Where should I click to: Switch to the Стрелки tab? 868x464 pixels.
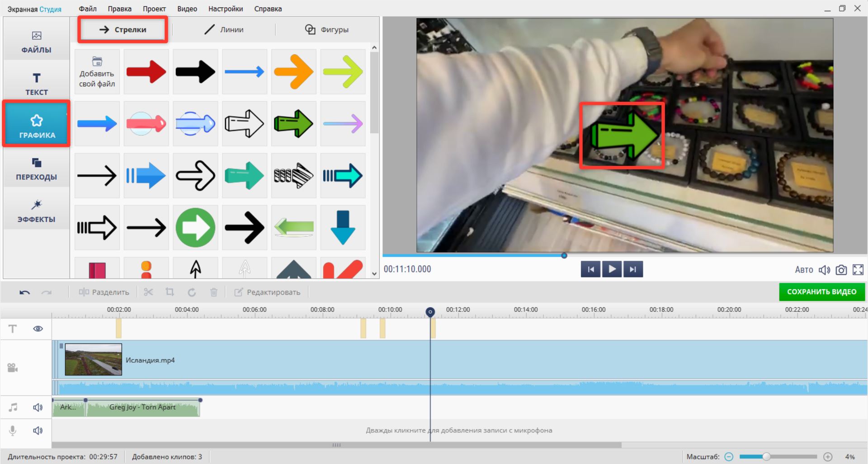point(123,30)
